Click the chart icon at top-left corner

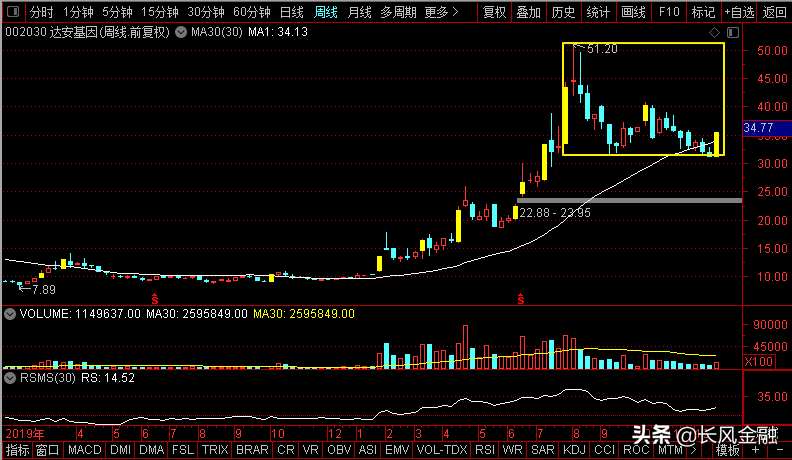14,13
